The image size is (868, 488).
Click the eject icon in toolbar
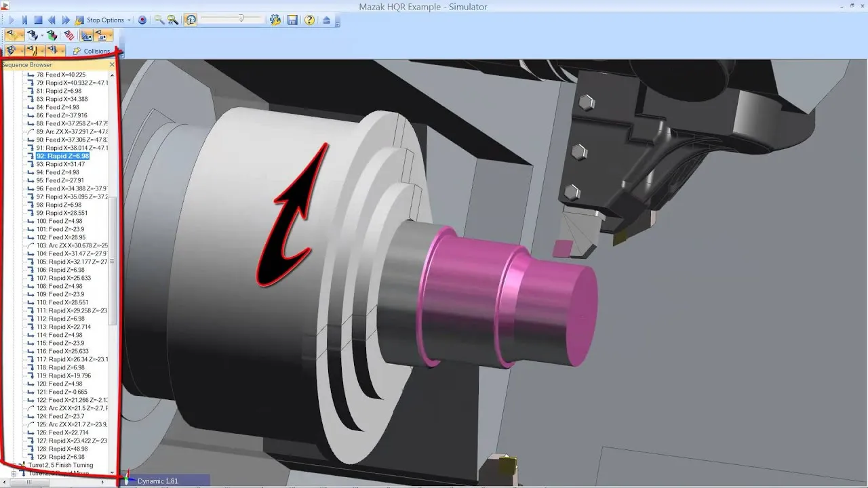[326, 20]
